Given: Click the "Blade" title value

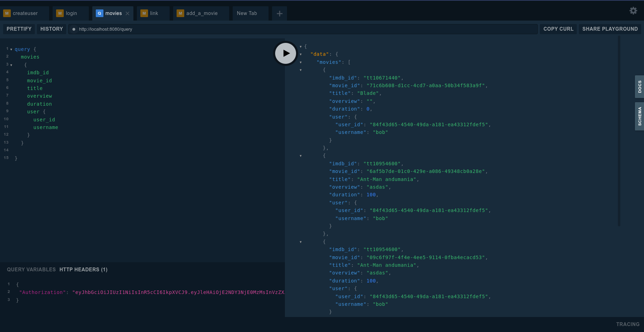Looking at the screenshot, I should click(x=368, y=93).
